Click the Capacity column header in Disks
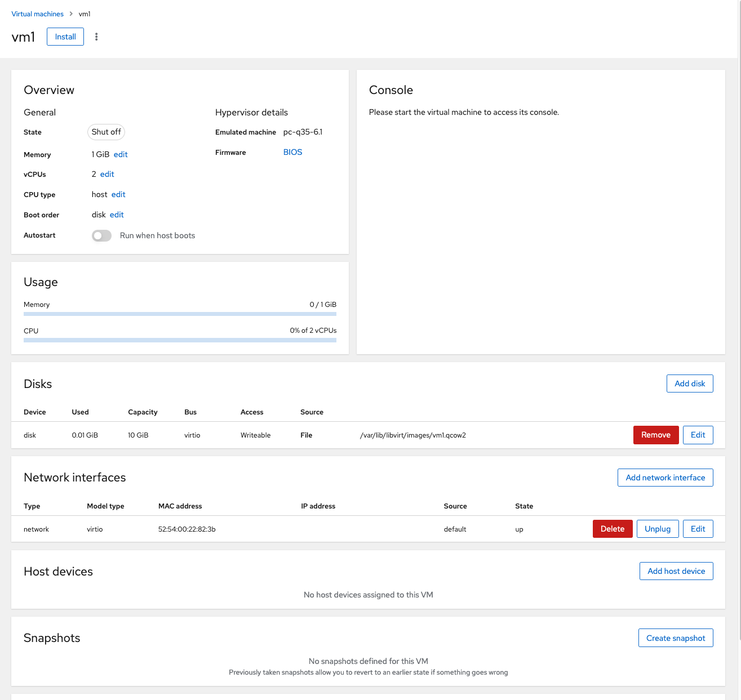This screenshot has height=700, width=741. click(143, 412)
